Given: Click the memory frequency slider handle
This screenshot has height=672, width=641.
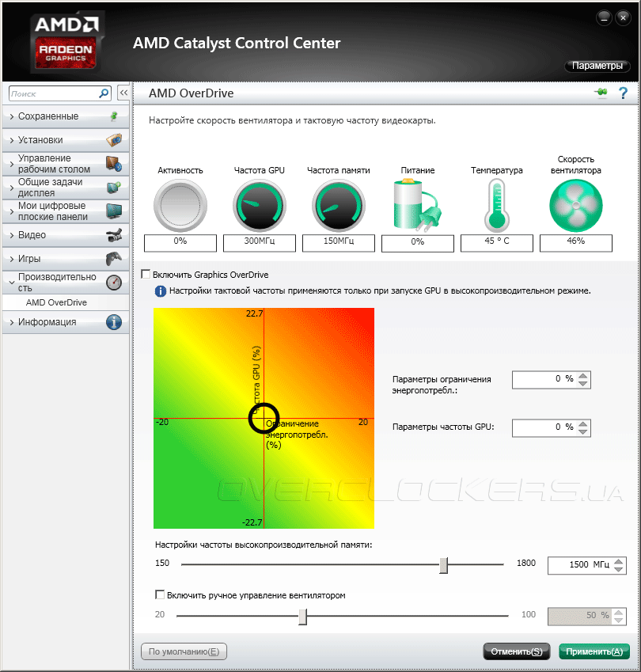Looking at the screenshot, I should click(x=443, y=565).
